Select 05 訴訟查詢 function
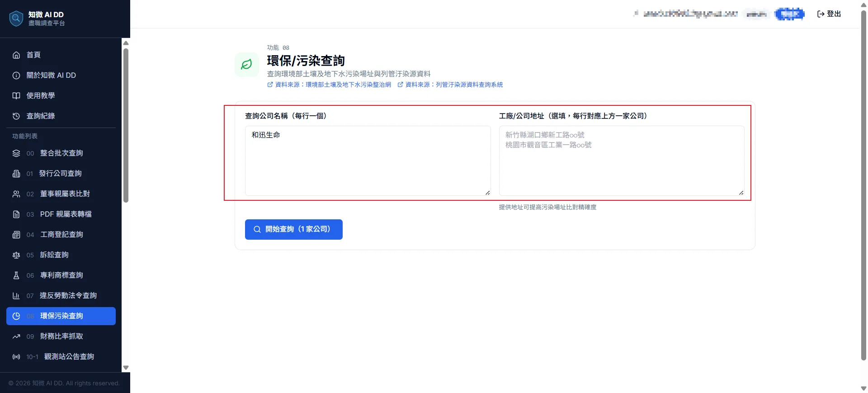The image size is (868, 393). coord(61,255)
